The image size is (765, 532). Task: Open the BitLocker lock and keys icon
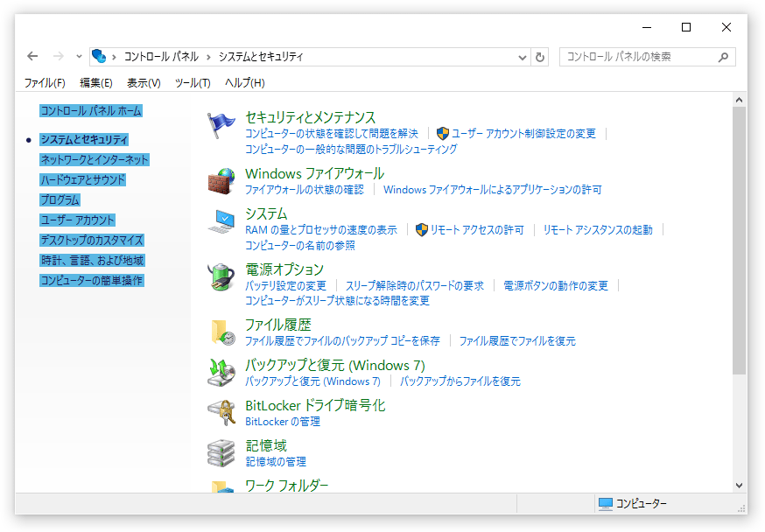click(221, 413)
